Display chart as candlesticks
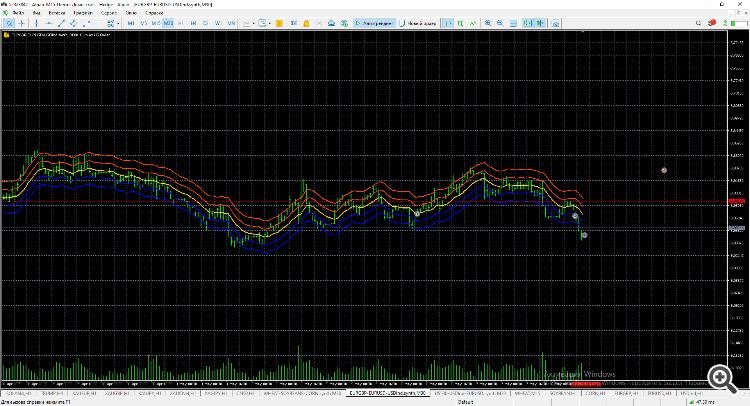The height and width of the screenshot is (406, 750). pos(461,23)
